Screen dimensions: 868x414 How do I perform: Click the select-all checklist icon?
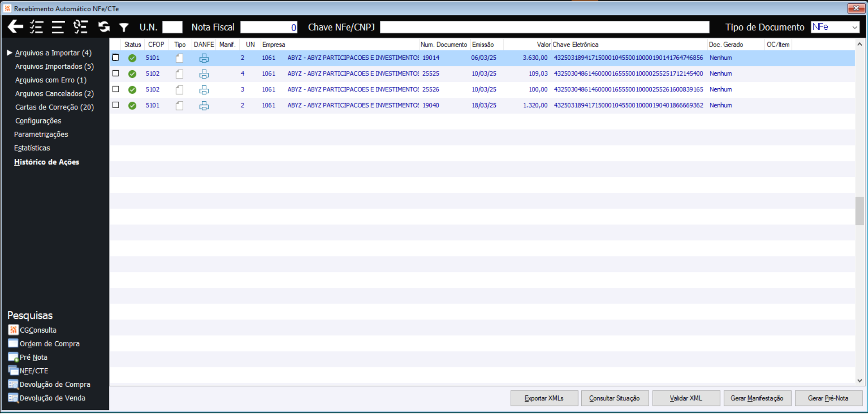(37, 27)
